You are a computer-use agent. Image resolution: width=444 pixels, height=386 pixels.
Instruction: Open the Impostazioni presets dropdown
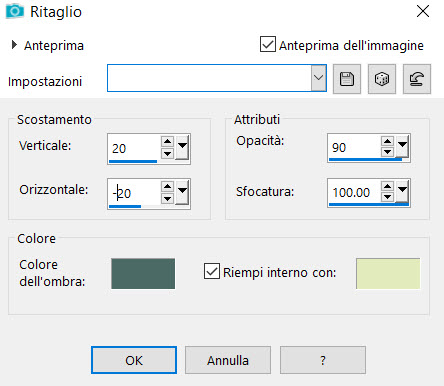click(318, 78)
